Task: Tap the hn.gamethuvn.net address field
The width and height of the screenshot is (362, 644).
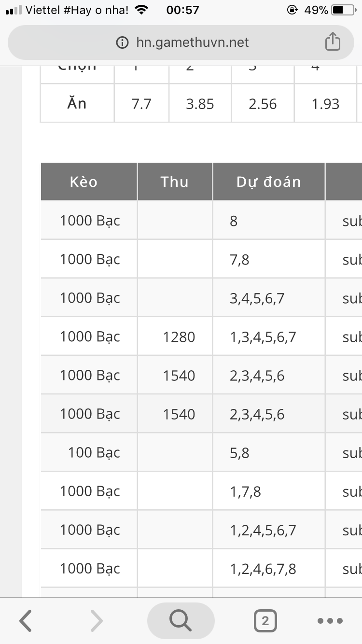Action: click(192, 42)
